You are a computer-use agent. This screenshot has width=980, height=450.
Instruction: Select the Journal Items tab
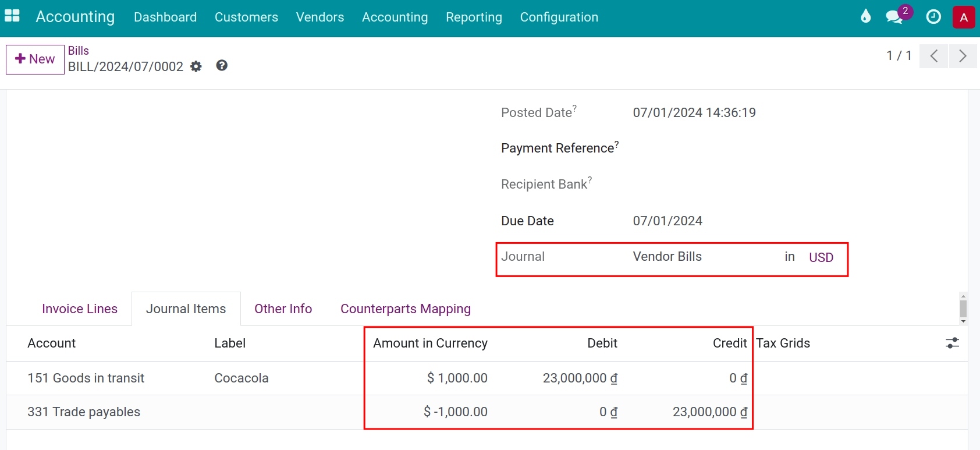tap(186, 309)
